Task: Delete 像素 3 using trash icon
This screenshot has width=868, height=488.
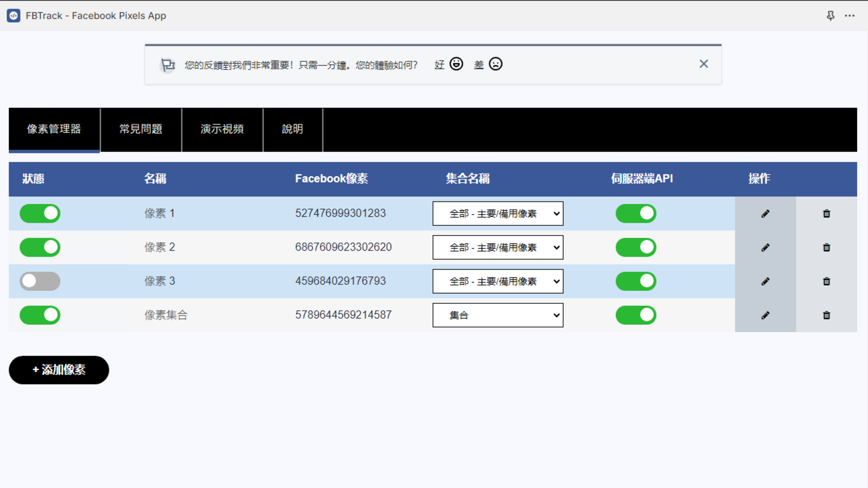Action: (826, 281)
